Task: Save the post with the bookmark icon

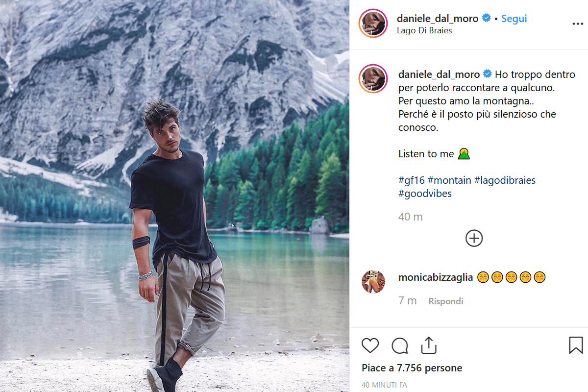Action: point(577,345)
